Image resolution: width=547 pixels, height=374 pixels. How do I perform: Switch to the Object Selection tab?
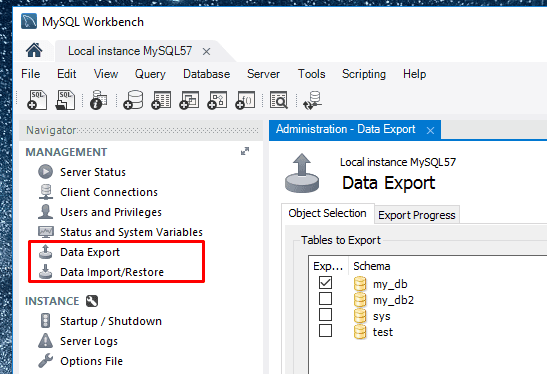click(327, 213)
